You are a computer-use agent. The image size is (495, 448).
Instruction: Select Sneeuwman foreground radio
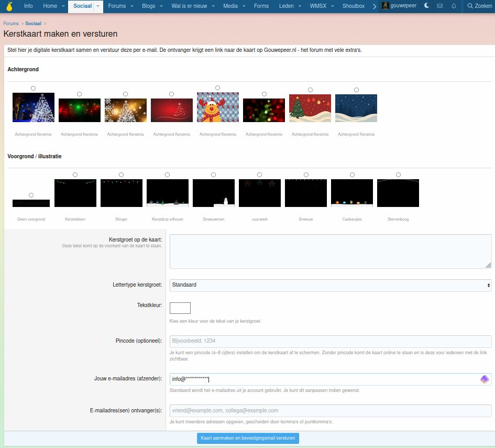tap(213, 174)
